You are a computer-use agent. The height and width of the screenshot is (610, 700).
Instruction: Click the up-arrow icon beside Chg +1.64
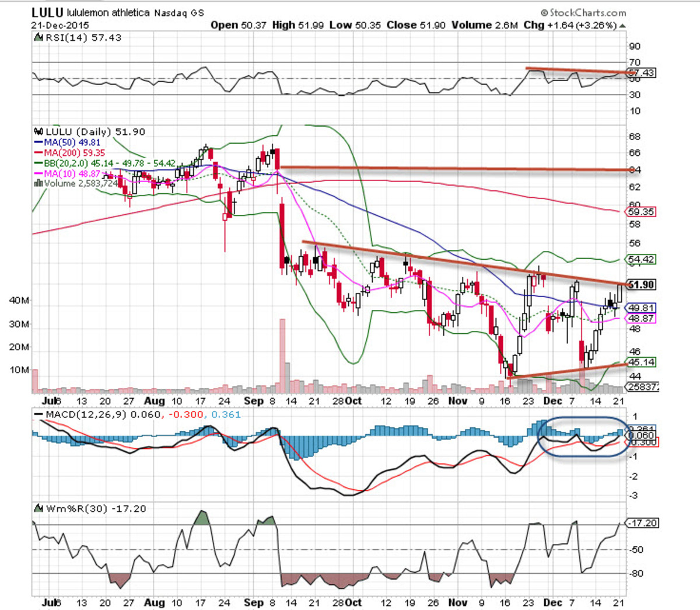622,26
